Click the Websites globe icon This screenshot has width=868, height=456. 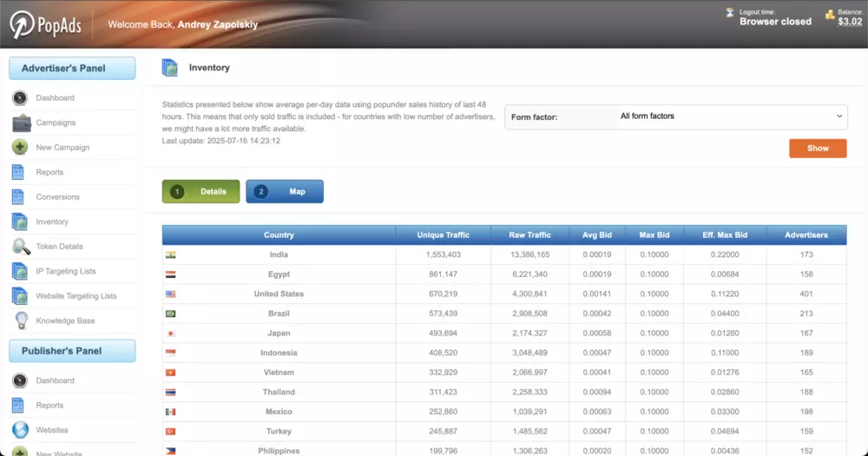click(x=21, y=430)
